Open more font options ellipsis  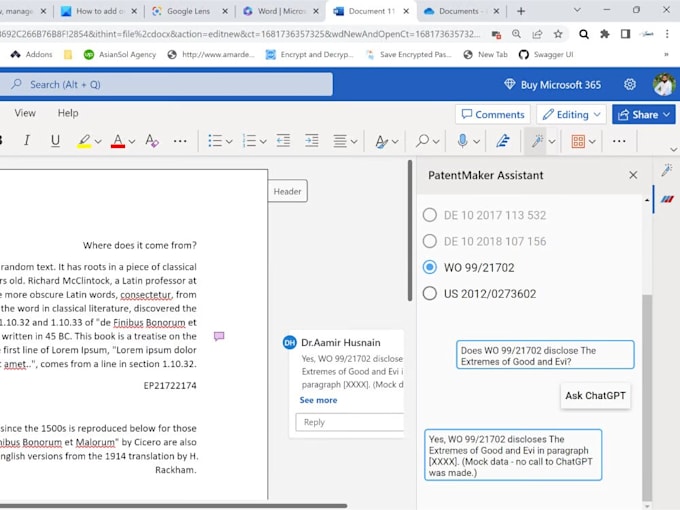180,141
